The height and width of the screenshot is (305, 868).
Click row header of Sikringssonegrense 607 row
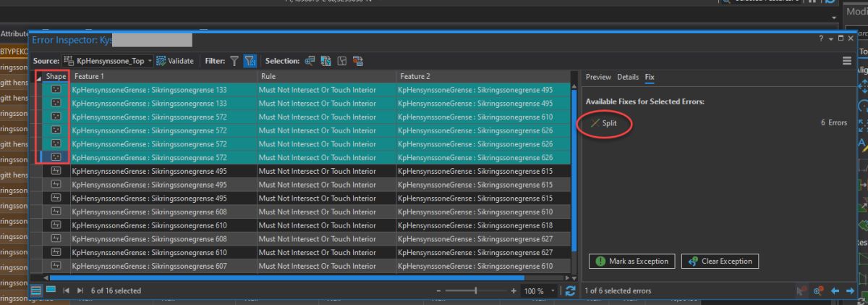pyautogui.click(x=36, y=266)
